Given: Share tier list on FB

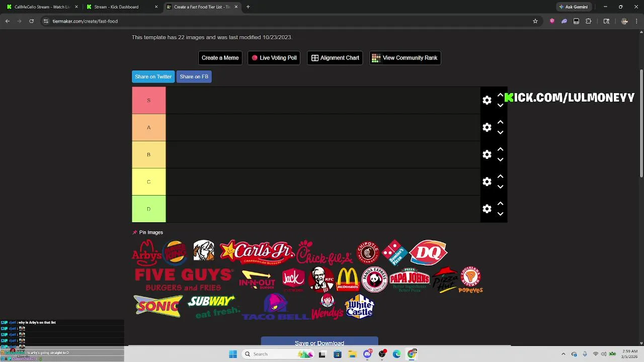Looking at the screenshot, I should click(x=194, y=76).
